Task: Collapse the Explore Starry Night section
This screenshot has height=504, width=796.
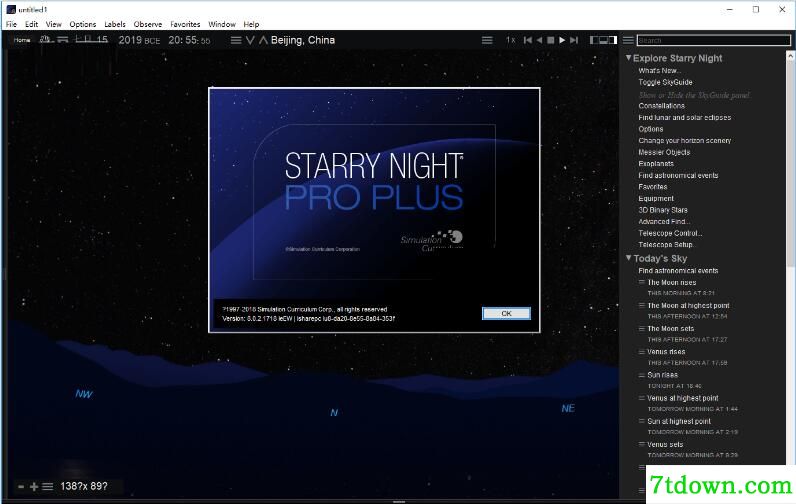Action: pos(628,58)
